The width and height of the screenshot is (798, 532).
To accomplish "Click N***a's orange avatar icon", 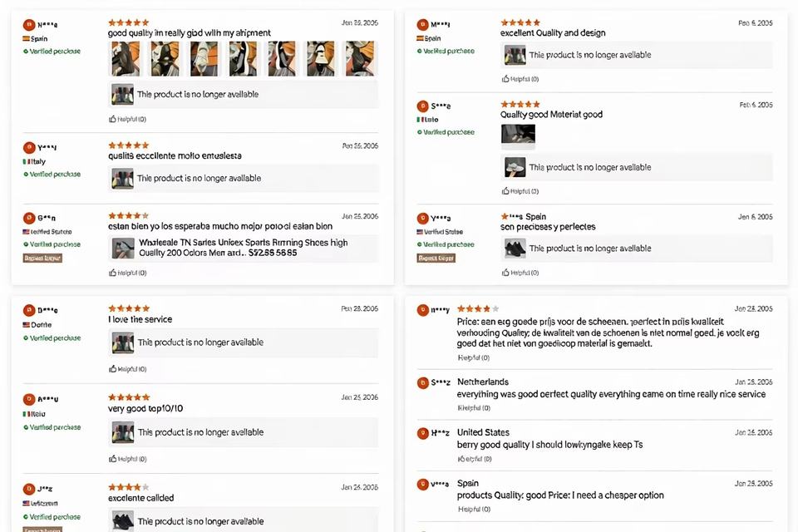I will click(x=29, y=24).
